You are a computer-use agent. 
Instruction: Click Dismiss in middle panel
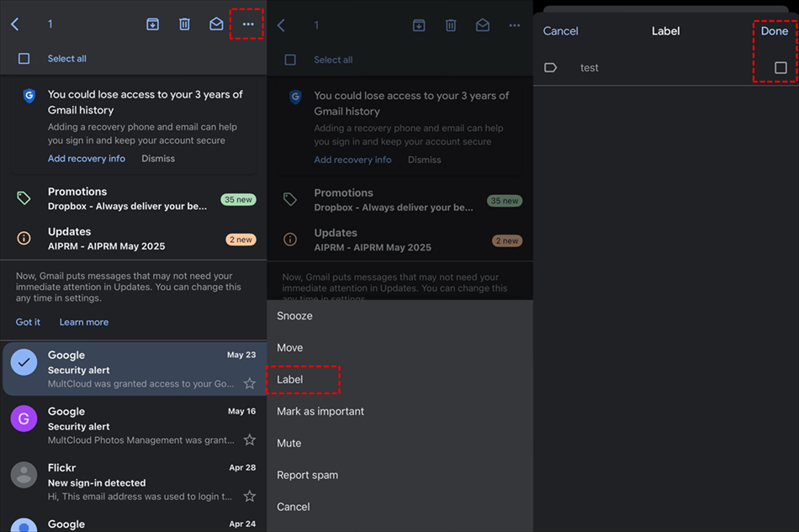pyautogui.click(x=425, y=160)
